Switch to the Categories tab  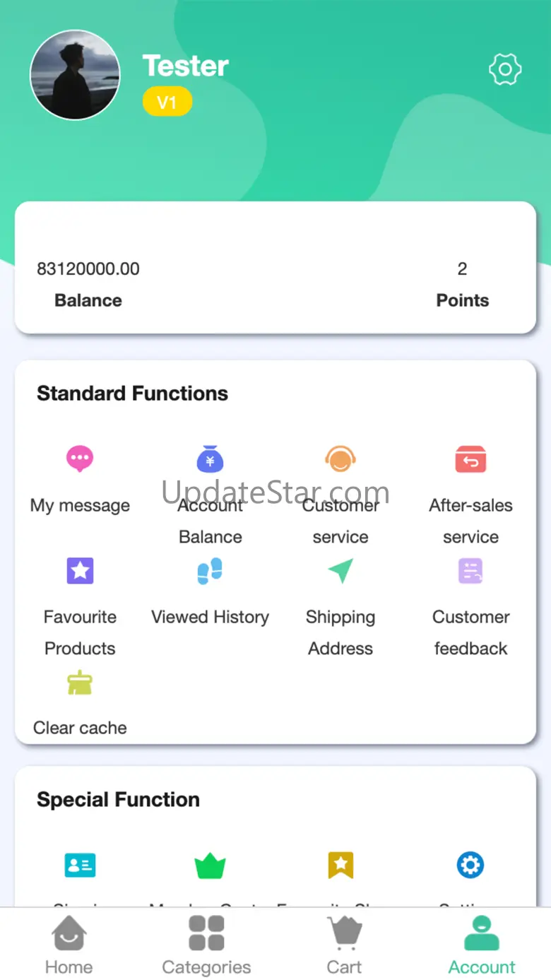(x=206, y=944)
